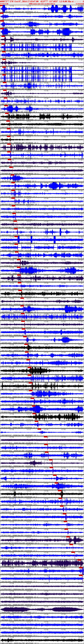This screenshot has width=84, height=644.
Task: Select the CC.TIMB EHZ trace label
Action: (x=19, y=358)
